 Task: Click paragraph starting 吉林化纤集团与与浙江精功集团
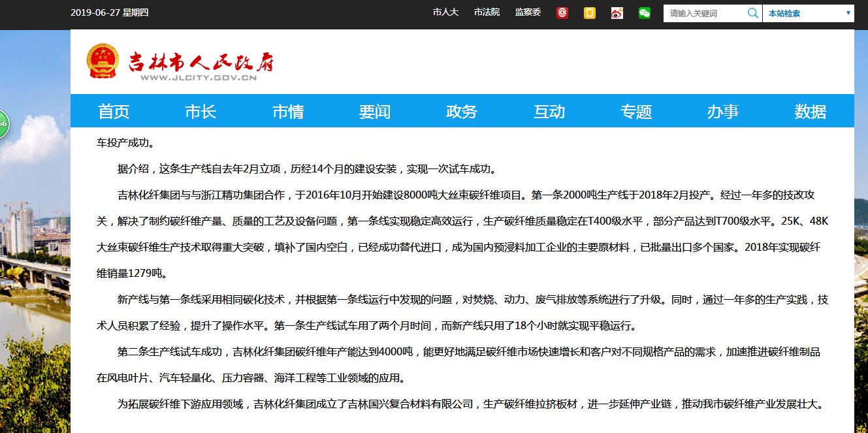[462, 234]
